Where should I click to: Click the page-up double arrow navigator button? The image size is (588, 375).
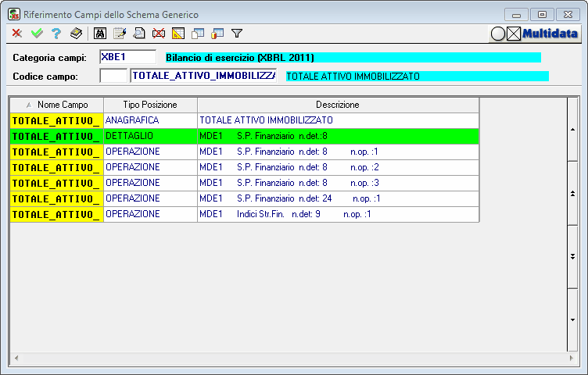(x=572, y=193)
